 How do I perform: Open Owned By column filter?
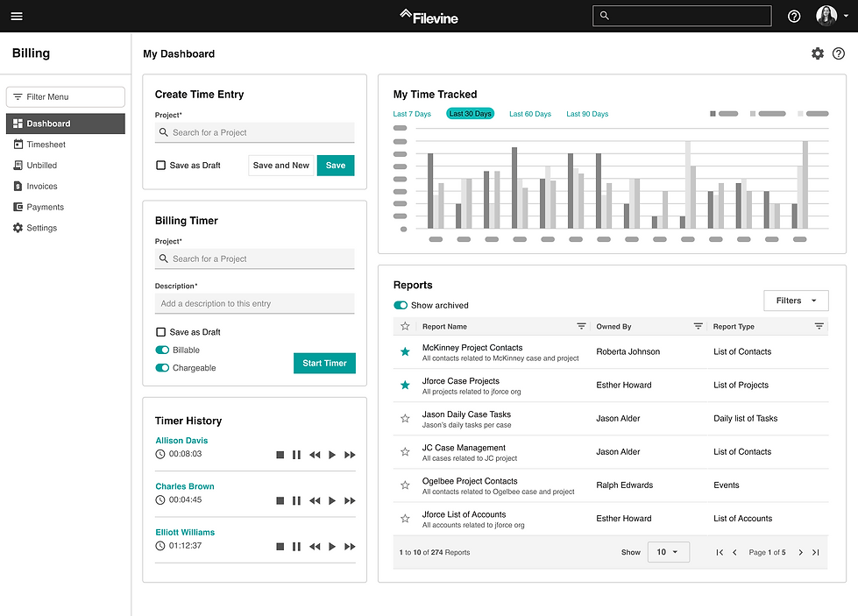pyautogui.click(x=698, y=326)
